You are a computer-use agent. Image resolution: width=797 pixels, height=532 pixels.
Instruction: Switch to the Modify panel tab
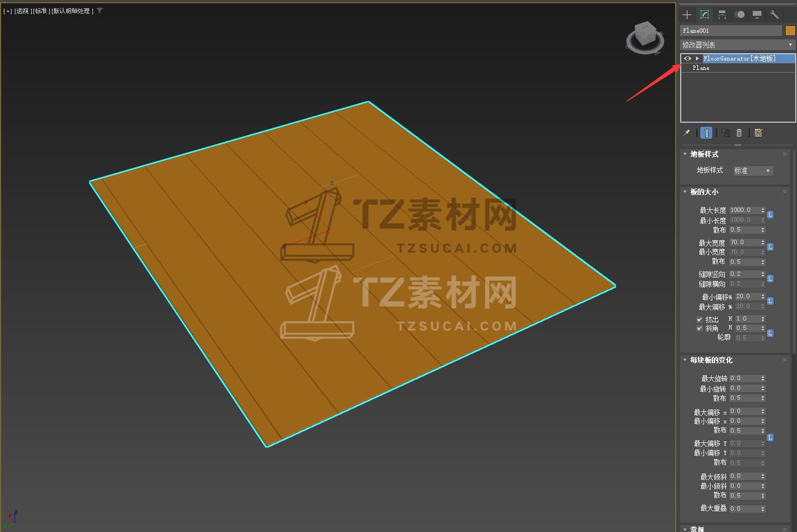point(705,15)
